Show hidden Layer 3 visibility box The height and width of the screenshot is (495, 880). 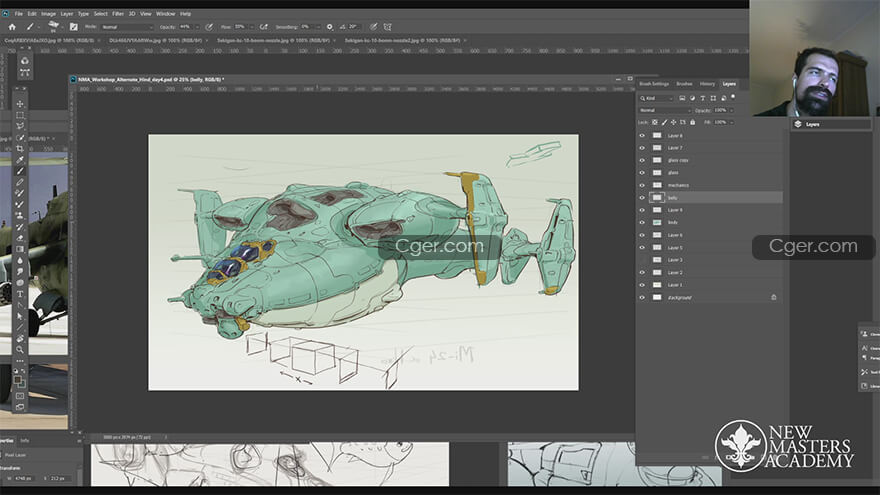pos(642,260)
